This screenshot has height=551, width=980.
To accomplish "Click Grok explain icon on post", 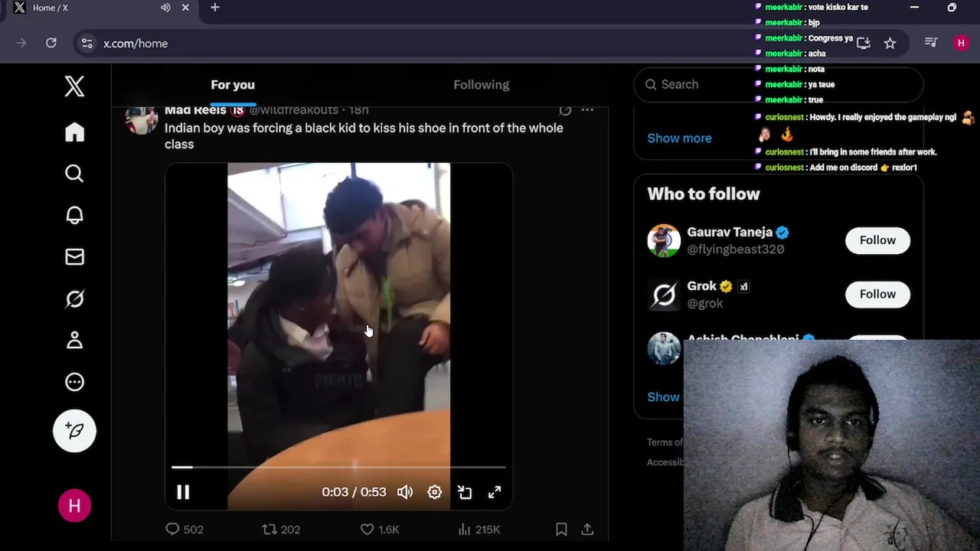I will click(x=565, y=110).
